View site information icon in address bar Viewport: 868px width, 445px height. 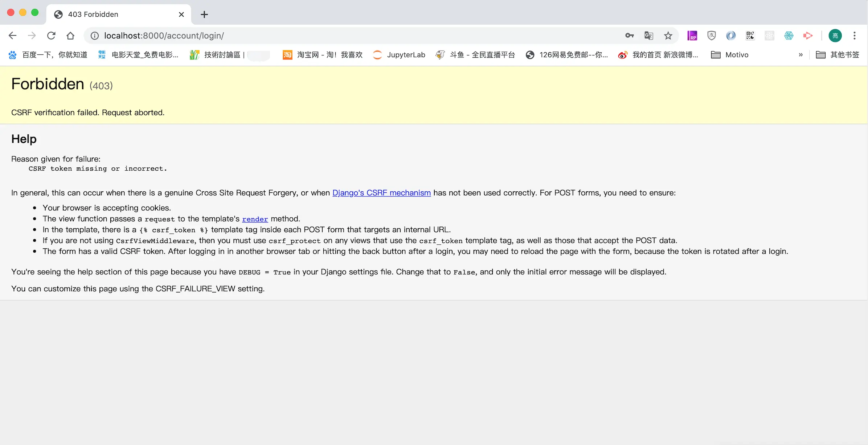[x=95, y=36]
